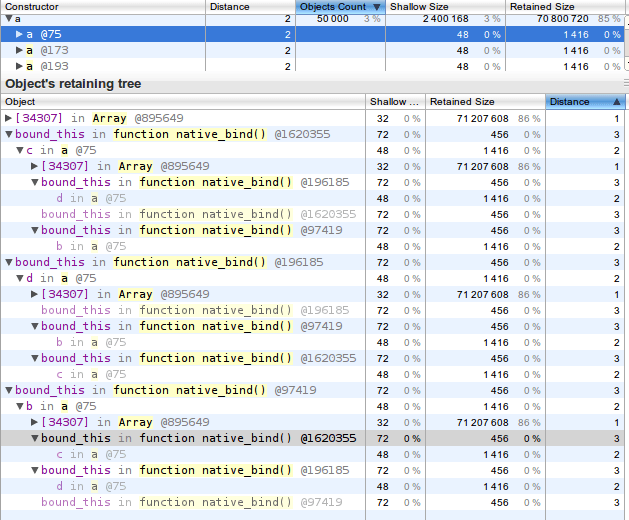The width and height of the screenshot is (629, 520).
Task: Sort the retaining tree by Object column
Action: (183, 102)
